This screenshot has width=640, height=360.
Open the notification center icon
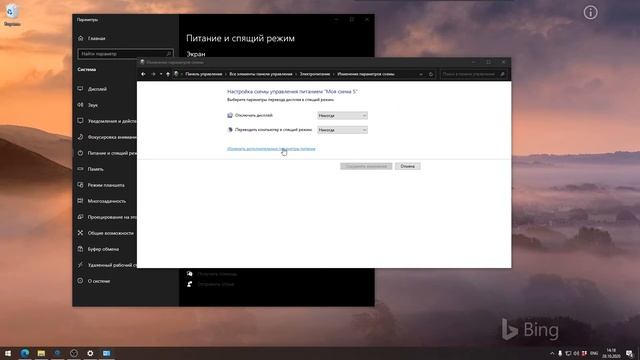tap(629, 353)
